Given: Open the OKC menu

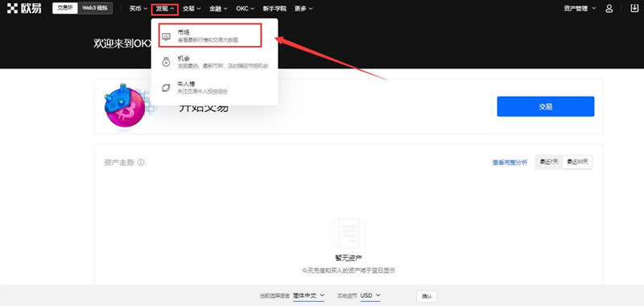Looking at the screenshot, I should [246, 8].
